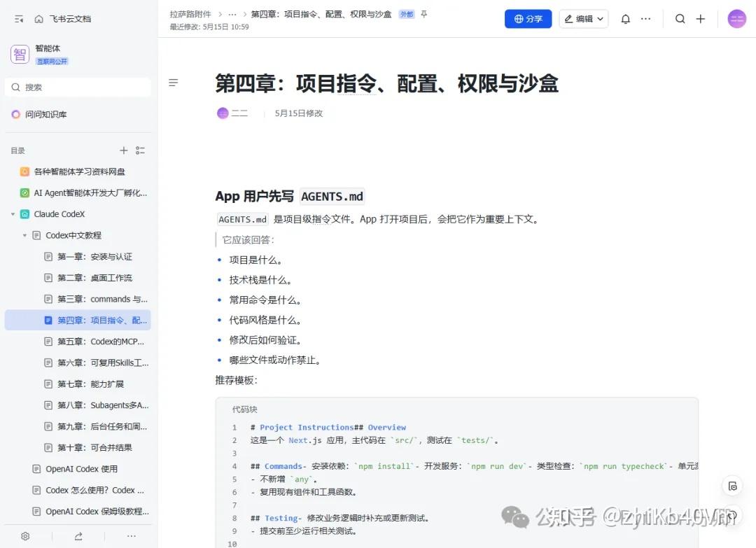Click the 互联网公开 tag
This screenshot has height=548, width=756.
coord(52,61)
